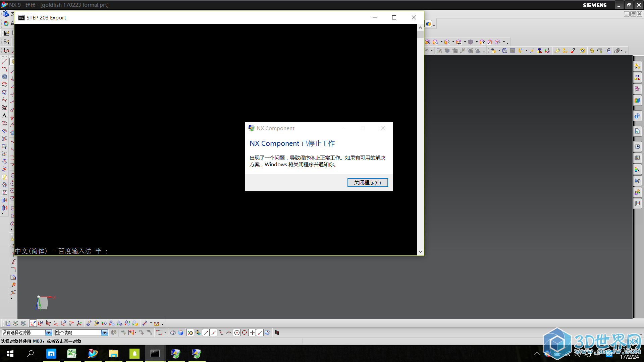Click the 关闭程序(C) button

(x=368, y=182)
